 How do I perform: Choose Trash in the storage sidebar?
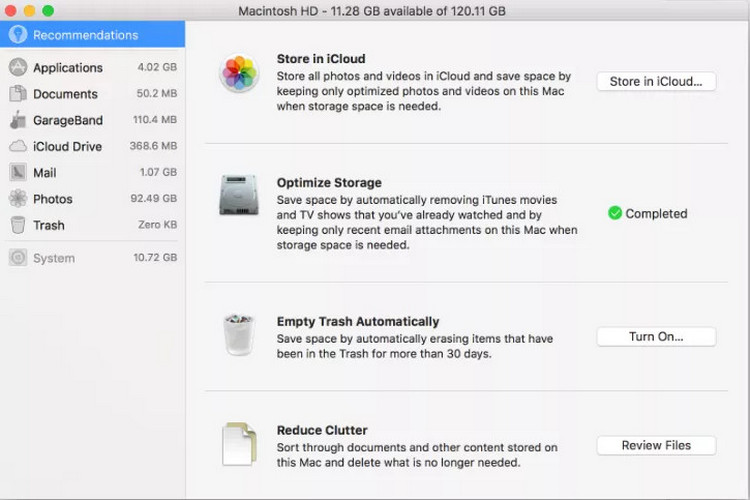(x=49, y=225)
